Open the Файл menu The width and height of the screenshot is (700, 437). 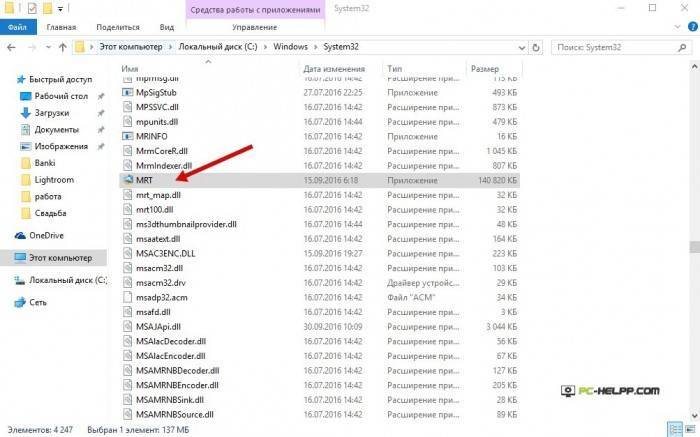pyautogui.click(x=18, y=27)
